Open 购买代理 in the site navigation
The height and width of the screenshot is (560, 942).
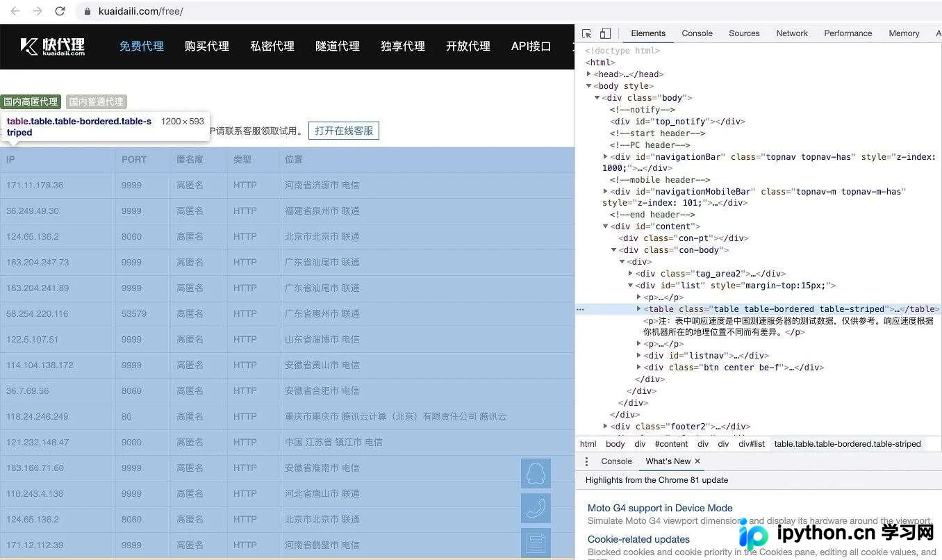(207, 47)
